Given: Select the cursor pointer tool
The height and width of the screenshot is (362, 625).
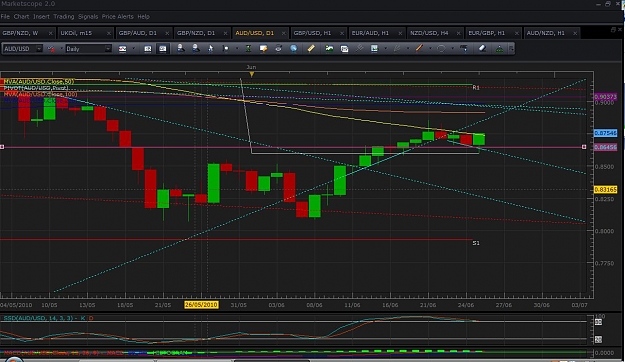Looking at the screenshot, I should point(210,49).
